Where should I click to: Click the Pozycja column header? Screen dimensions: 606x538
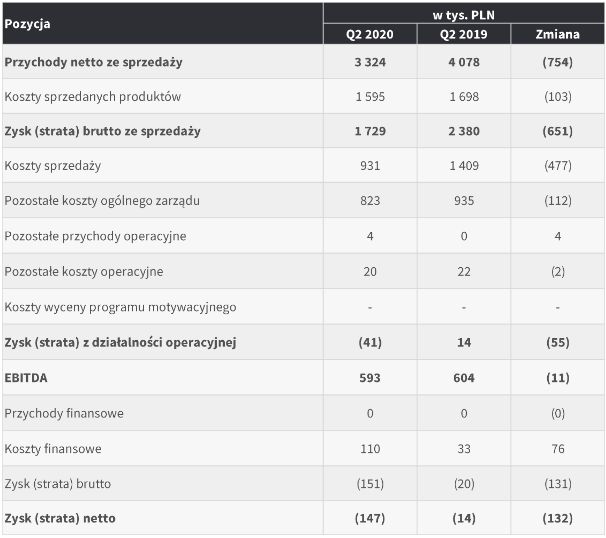point(28,23)
